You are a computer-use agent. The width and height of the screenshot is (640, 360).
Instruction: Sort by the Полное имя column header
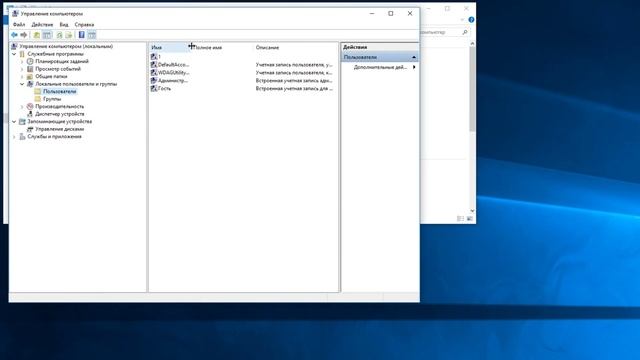(x=222, y=47)
